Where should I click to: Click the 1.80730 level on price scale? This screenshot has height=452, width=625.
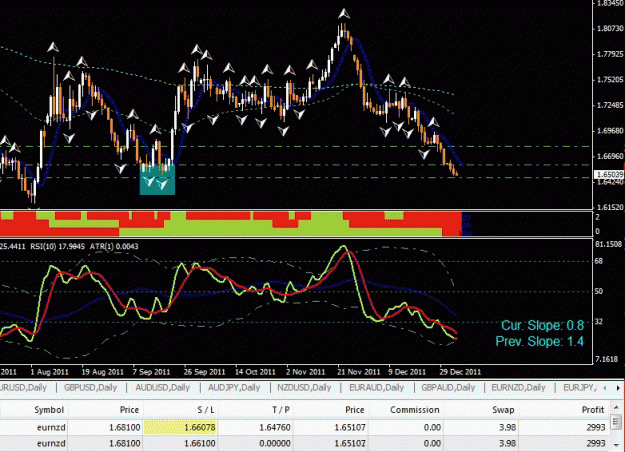click(x=609, y=29)
